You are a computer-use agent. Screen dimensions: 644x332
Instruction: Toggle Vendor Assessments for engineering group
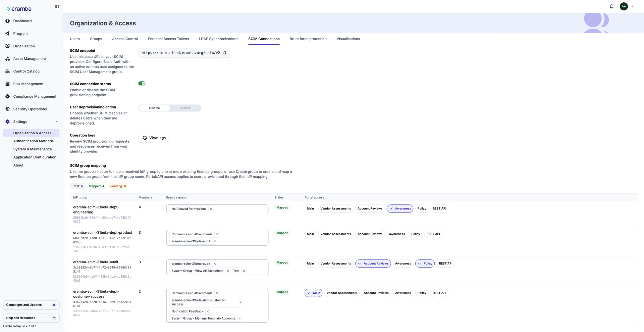pyautogui.click(x=335, y=209)
